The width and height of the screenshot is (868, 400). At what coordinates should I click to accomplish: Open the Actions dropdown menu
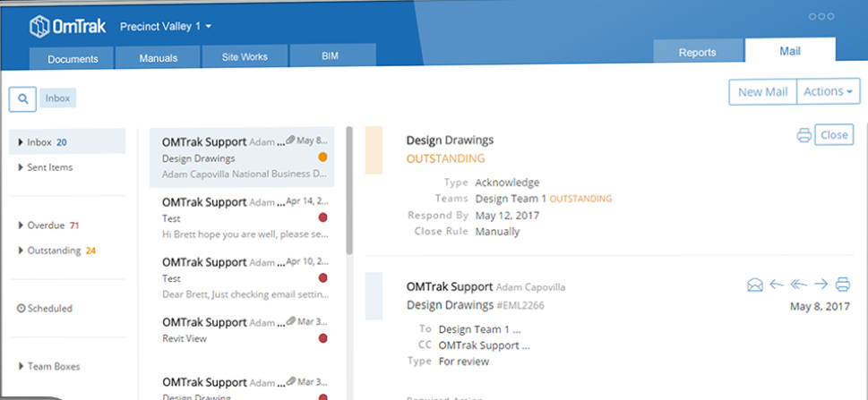[x=829, y=92]
